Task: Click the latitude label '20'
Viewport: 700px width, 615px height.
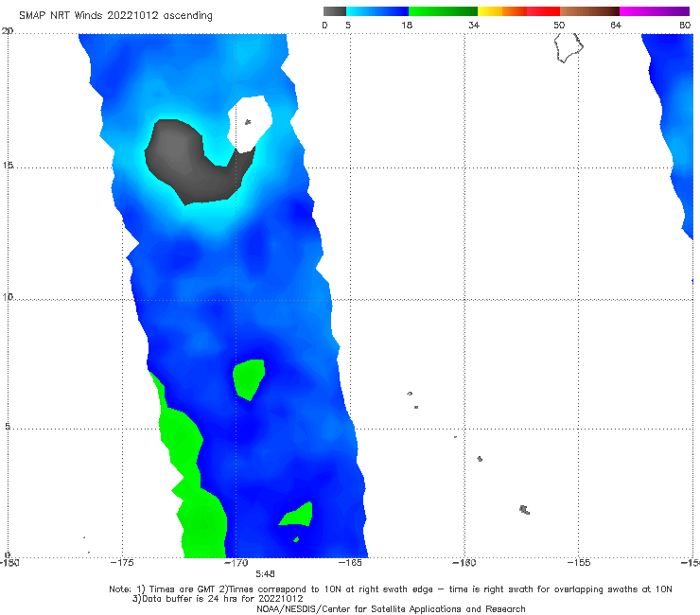Action: tap(8, 31)
